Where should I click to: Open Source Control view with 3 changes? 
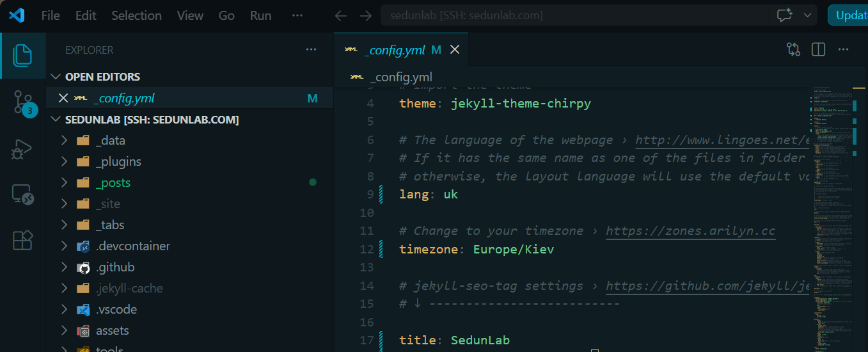[x=22, y=103]
